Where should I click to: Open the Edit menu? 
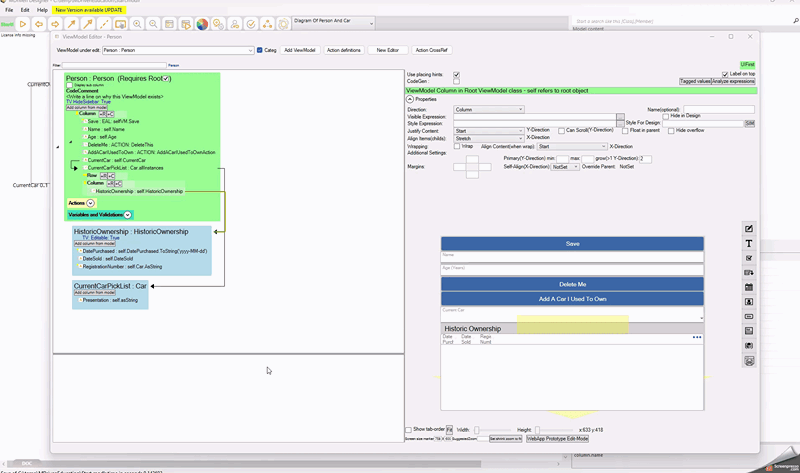pos(25,10)
